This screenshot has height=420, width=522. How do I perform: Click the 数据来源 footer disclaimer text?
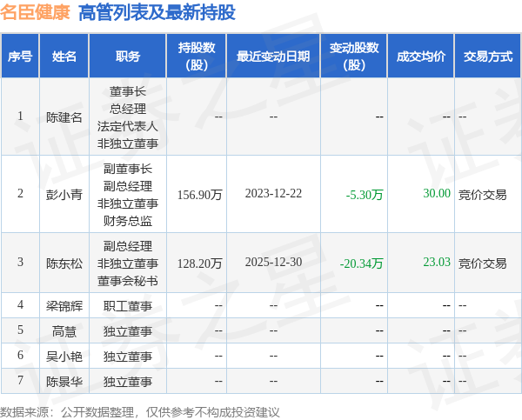[x=141, y=410]
